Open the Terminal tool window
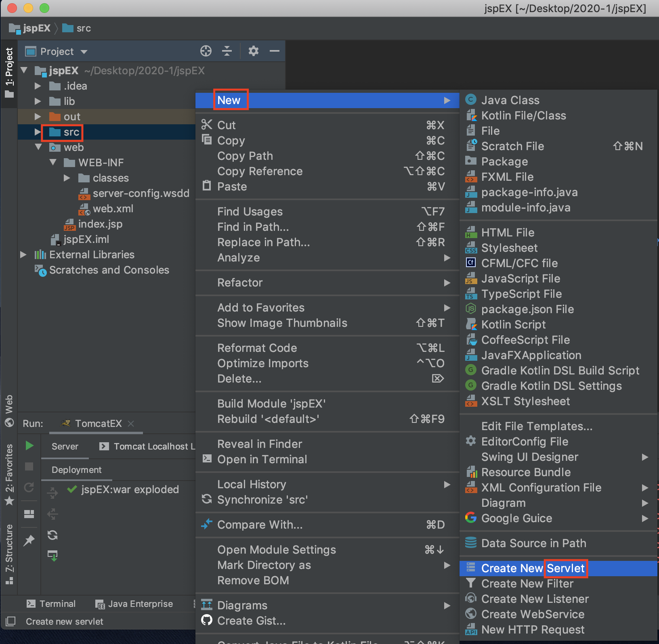The width and height of the screenshot is (659, 644). coord(51,604)
